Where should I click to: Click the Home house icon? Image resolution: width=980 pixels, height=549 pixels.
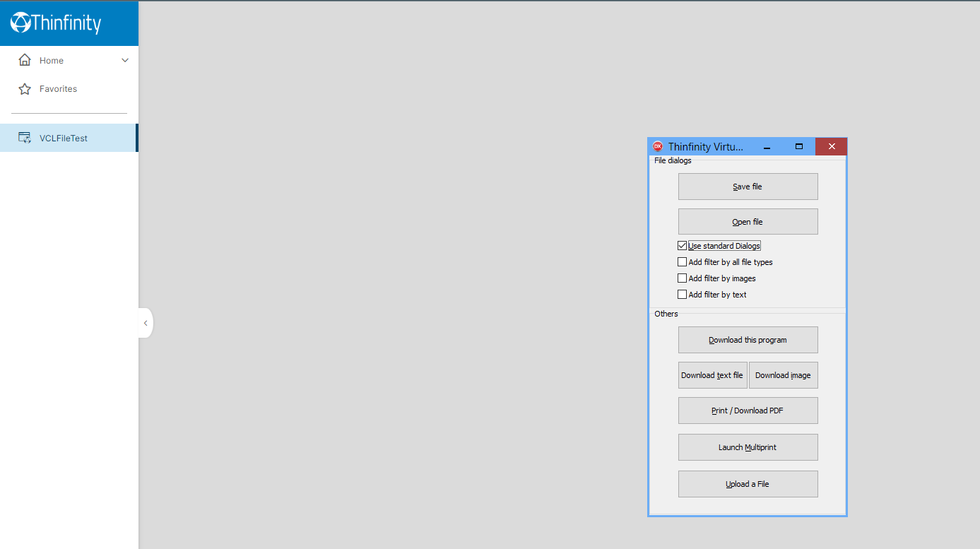click(25, 60)
